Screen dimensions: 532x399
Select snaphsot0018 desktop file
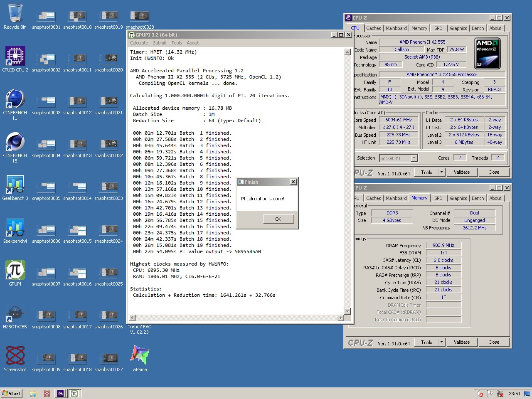77,362
